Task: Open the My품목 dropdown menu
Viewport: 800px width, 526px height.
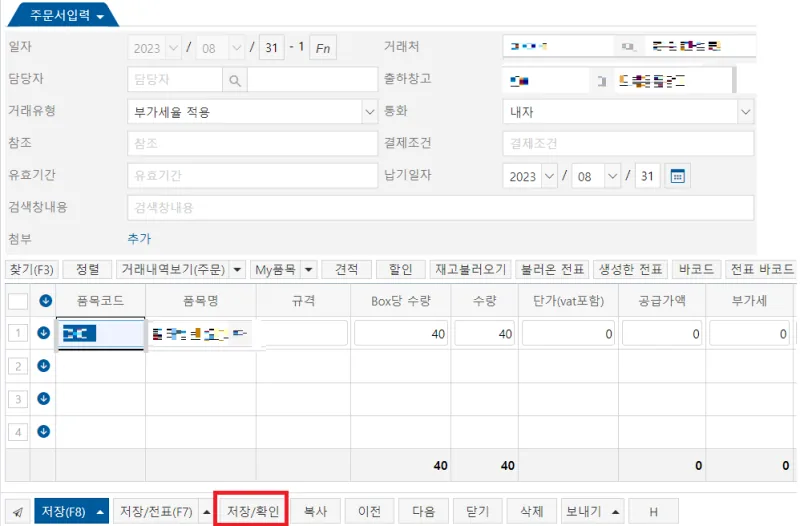Action: pyautogui.click(x=309, y=269)
